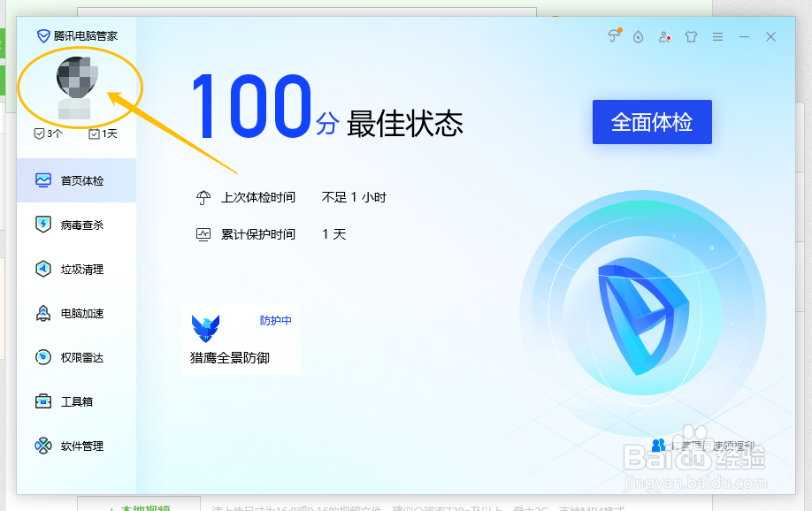The width and height of the screenshot is (812, 511).
Task: Click the blue 3D shield logo orb
Action: [643, 313]
